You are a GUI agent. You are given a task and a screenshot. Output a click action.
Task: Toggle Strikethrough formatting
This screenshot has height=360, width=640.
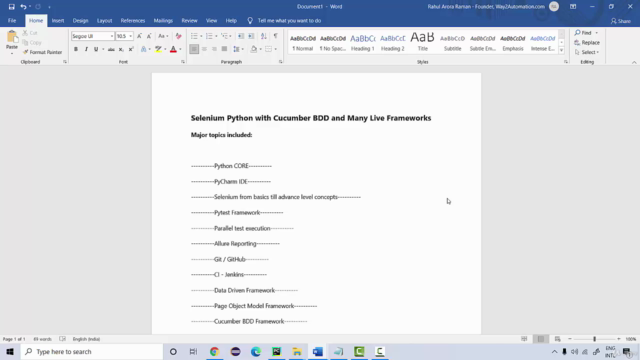[x=111, y=49]
